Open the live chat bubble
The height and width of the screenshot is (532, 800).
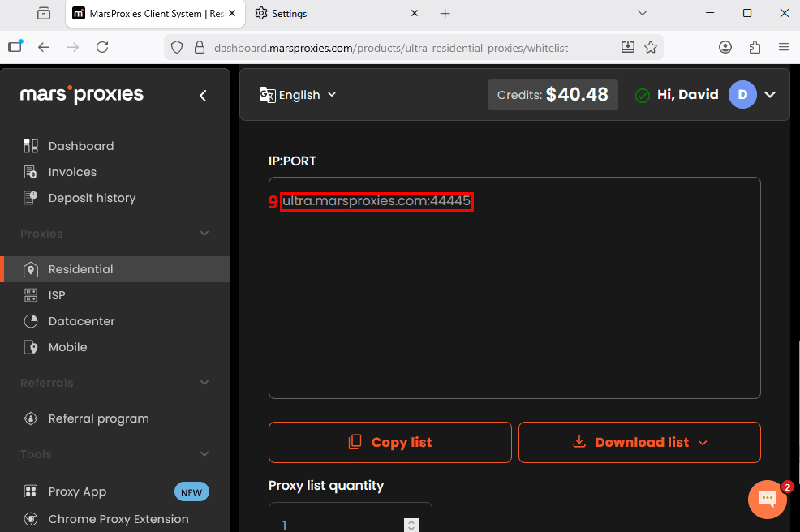click(x=768, y=500)
